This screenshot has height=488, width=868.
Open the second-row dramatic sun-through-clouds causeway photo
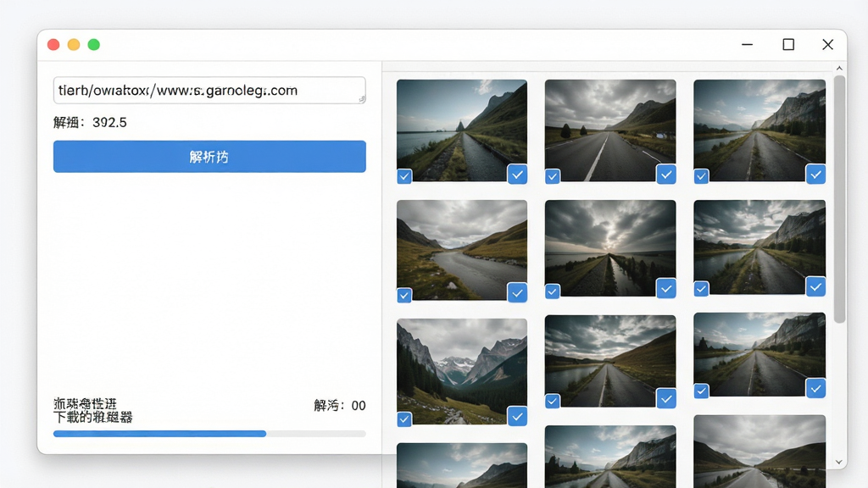tap(610, 248)
